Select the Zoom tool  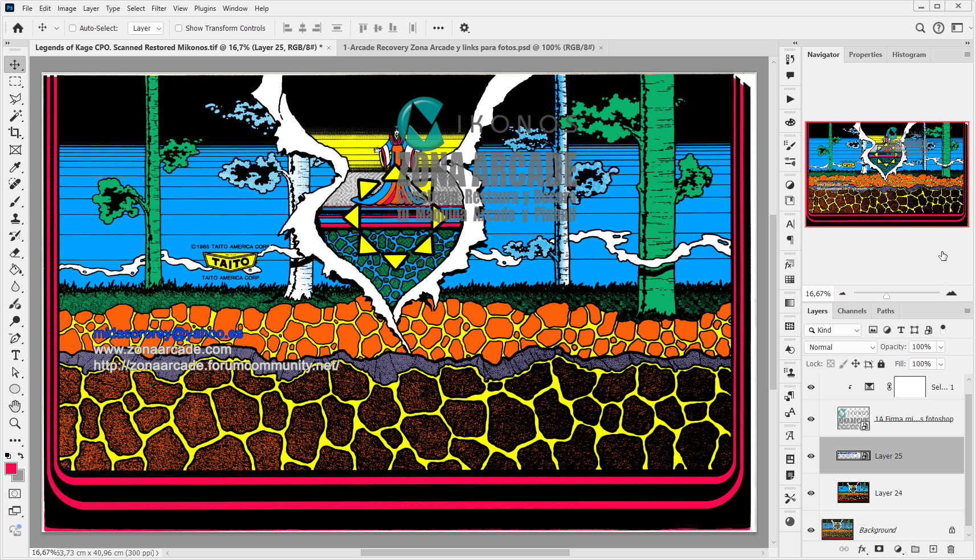tap(15, 423)
